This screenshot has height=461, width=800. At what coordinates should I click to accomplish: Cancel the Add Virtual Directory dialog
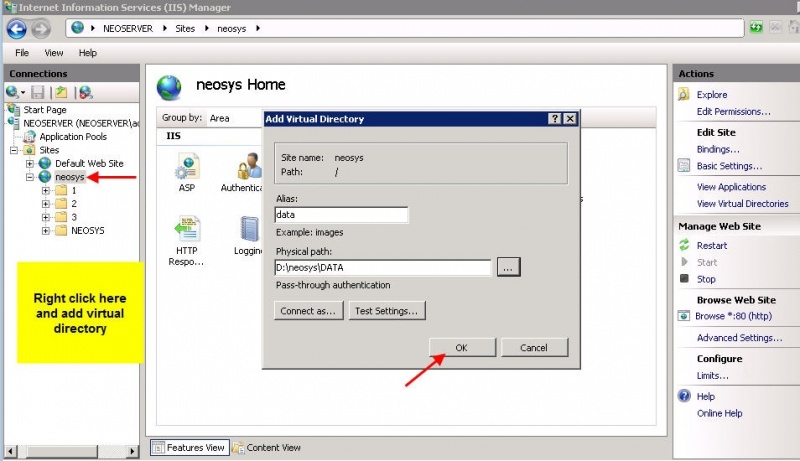click(534, 347)
